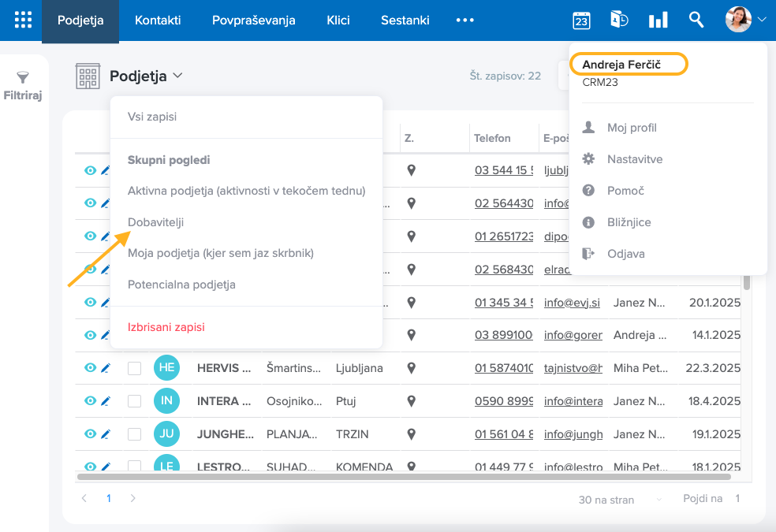Open the calendar icon in top bar
This screenshot has width=776, height=532.
[581, 20]
